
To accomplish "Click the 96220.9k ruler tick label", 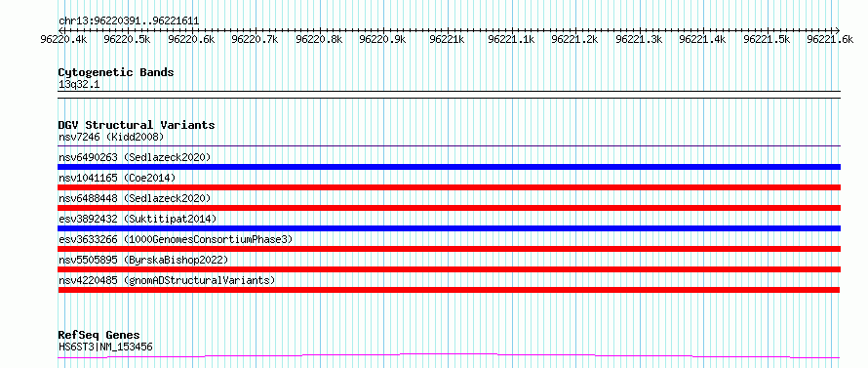I will coord(382,39).
